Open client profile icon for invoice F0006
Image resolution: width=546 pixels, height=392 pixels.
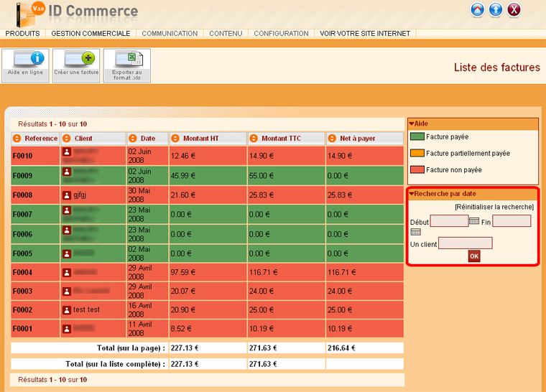pos(67,230)
